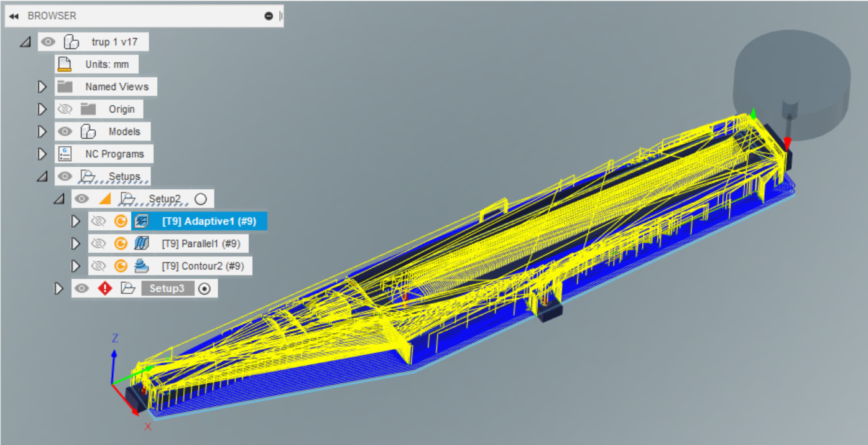868x445 pixels.
Task: Click the Units: mm document icon
Action: 64,64
